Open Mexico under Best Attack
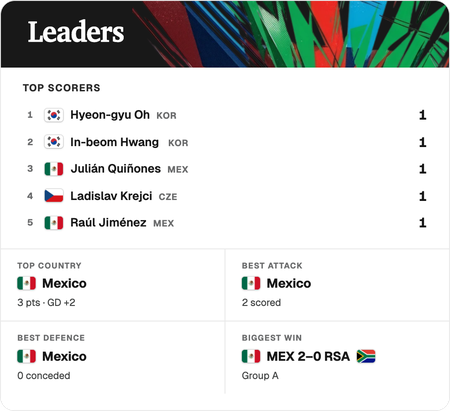 tap(289, 283)
